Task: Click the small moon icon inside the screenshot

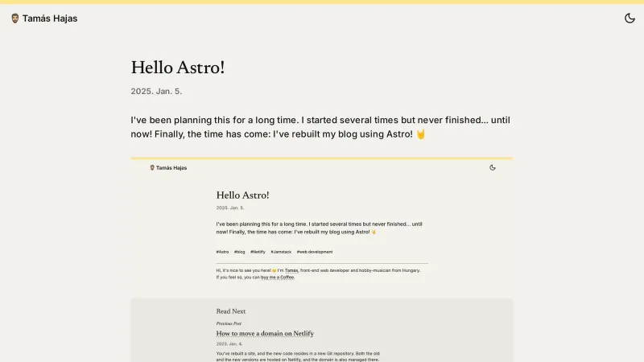Action: (493, 167)
